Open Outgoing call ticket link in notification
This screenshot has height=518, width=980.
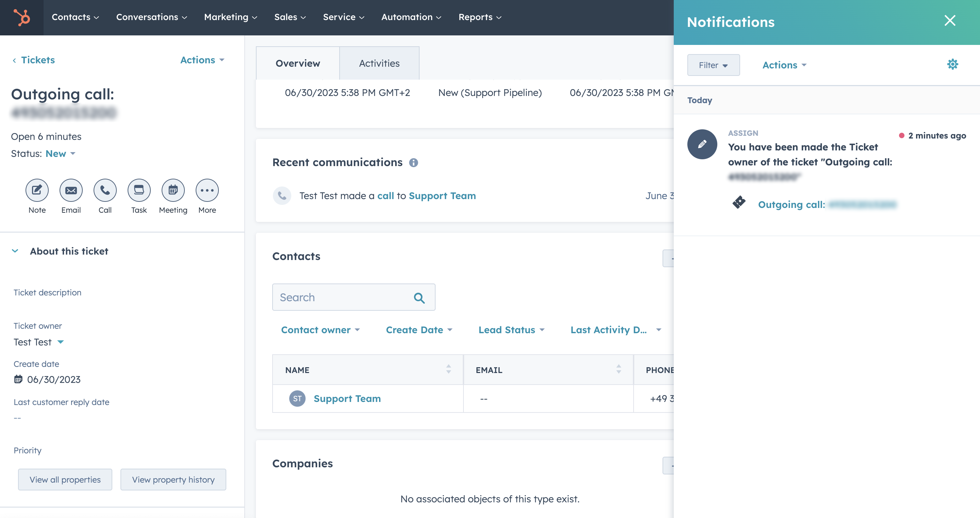827,205
